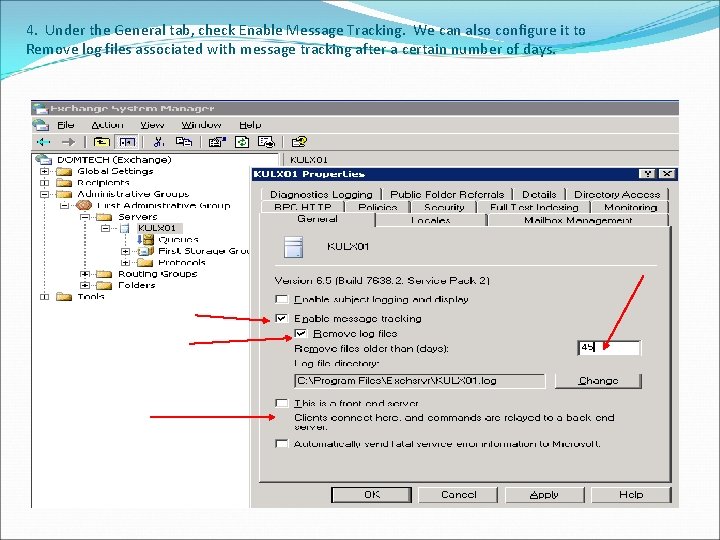Click the dialog Help button
The height and width of the screenshot is (540, 720).
[x=631, y=495]
